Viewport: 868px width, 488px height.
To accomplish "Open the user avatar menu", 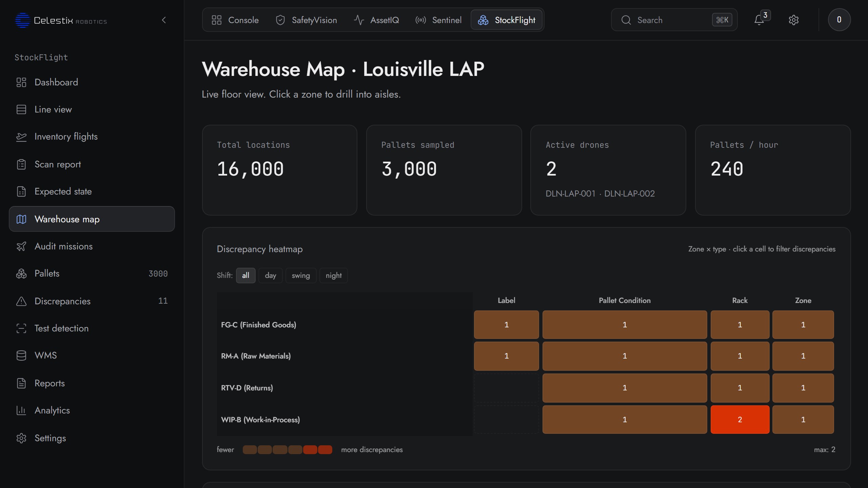I will pos(839,20).
